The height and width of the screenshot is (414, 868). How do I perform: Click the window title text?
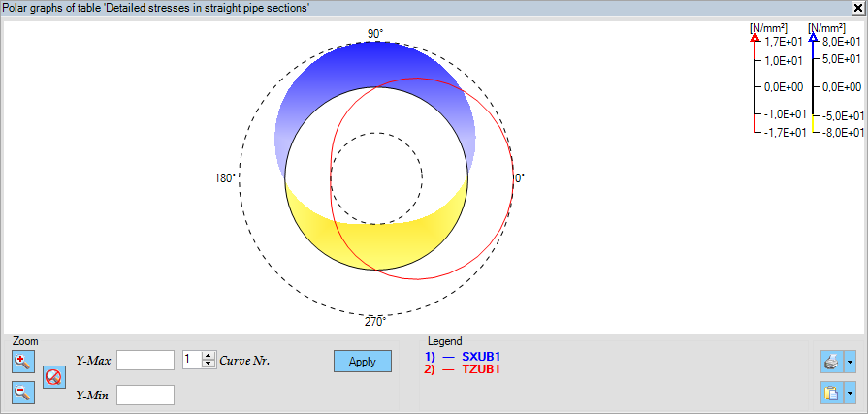click(x=156, y=7)
